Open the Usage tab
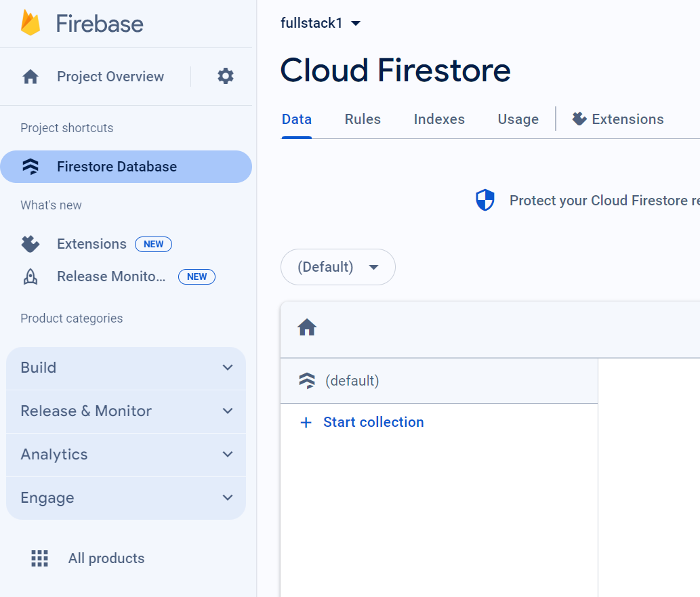Image resolution: width=700 pixels, height=597 pixels. click(x=517, y=119)
